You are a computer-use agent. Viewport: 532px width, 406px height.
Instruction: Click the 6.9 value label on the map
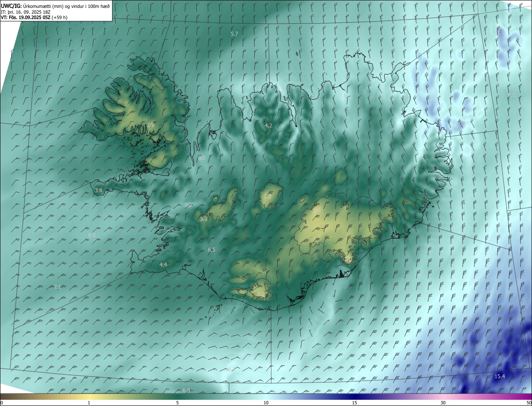[x=186, y=390]
